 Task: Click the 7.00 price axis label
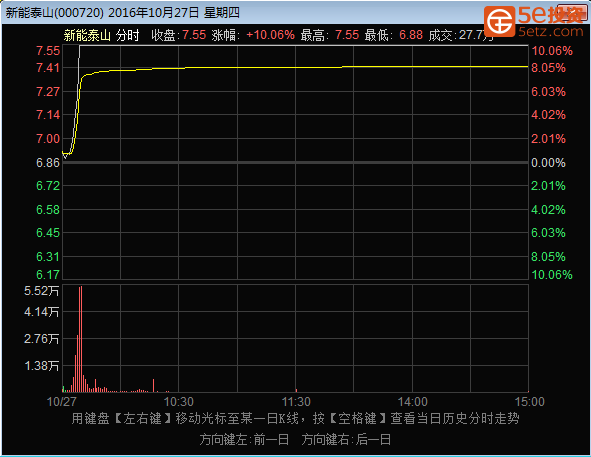pos(48,139)
